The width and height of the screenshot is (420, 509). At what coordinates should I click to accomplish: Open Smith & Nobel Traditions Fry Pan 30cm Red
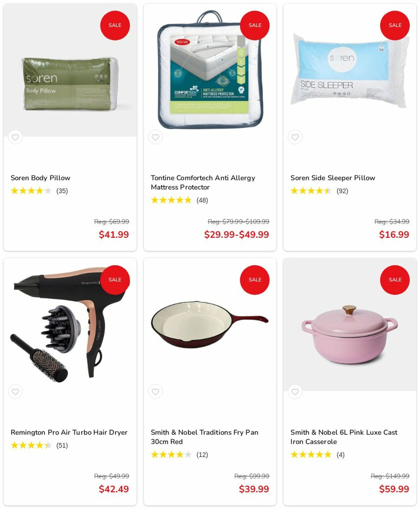204,437
